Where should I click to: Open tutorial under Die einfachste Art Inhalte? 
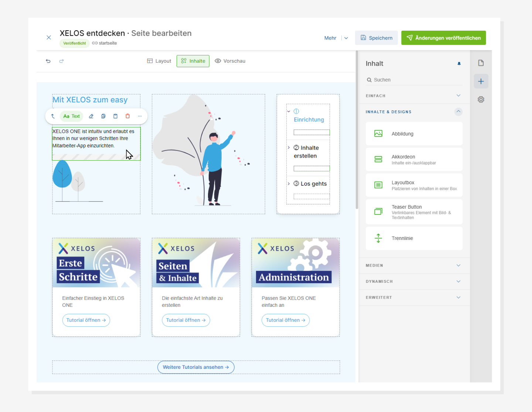point(186,320)
